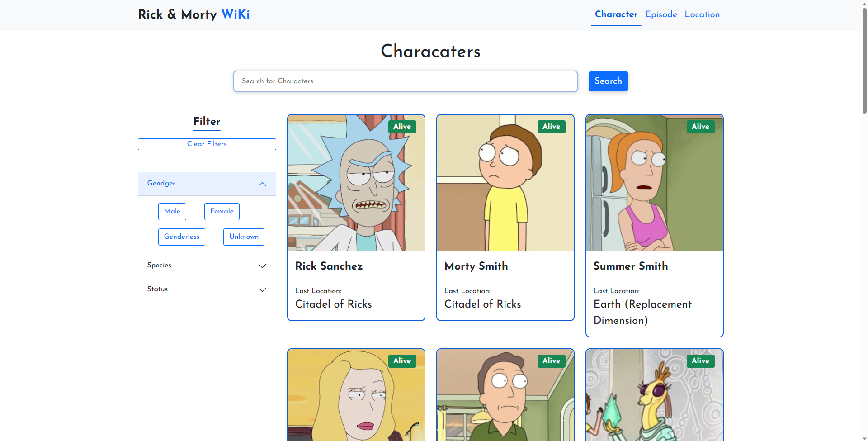This screenshot has height=441, width=868.
Task: Click the Filter heading
Action: click(x=207, y=121)
